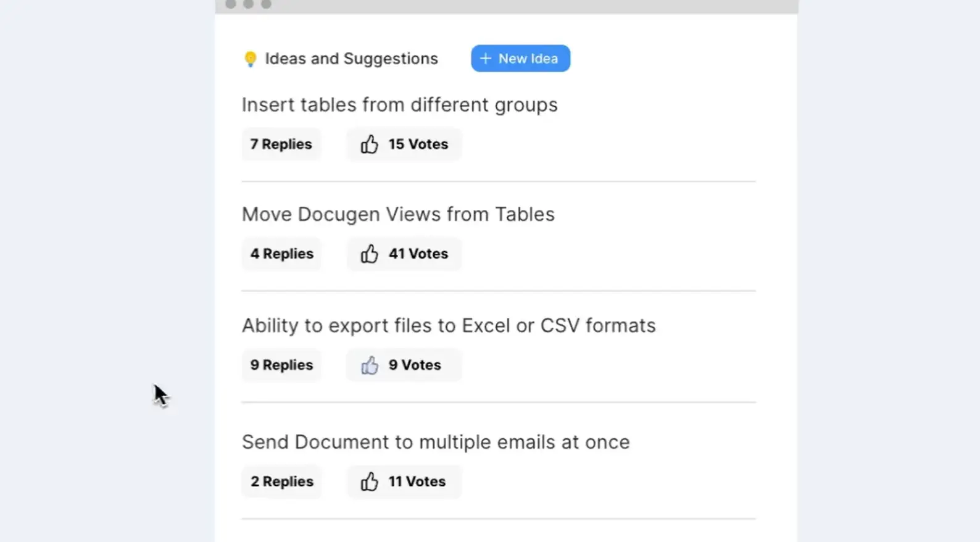Show the 9 Replies thread
The width and height of the screenshot is (980, 542).
tap(282, 365)
